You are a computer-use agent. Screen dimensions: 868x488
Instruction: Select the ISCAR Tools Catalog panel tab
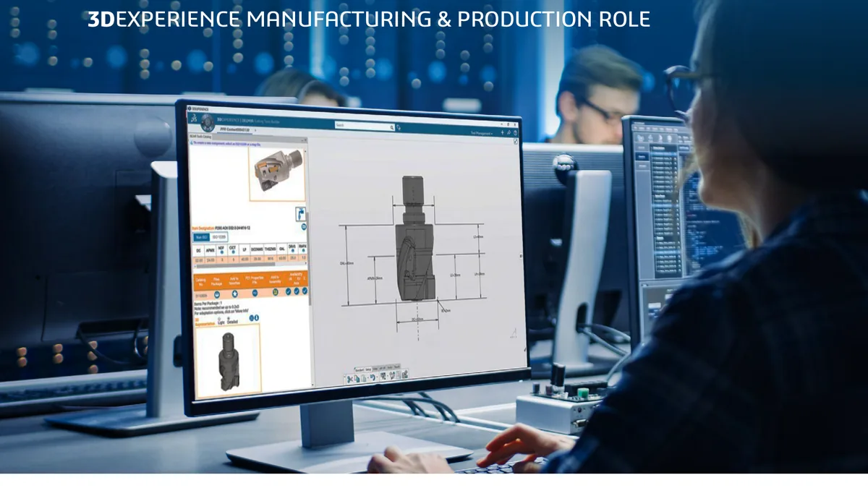[x=200, y=137]
